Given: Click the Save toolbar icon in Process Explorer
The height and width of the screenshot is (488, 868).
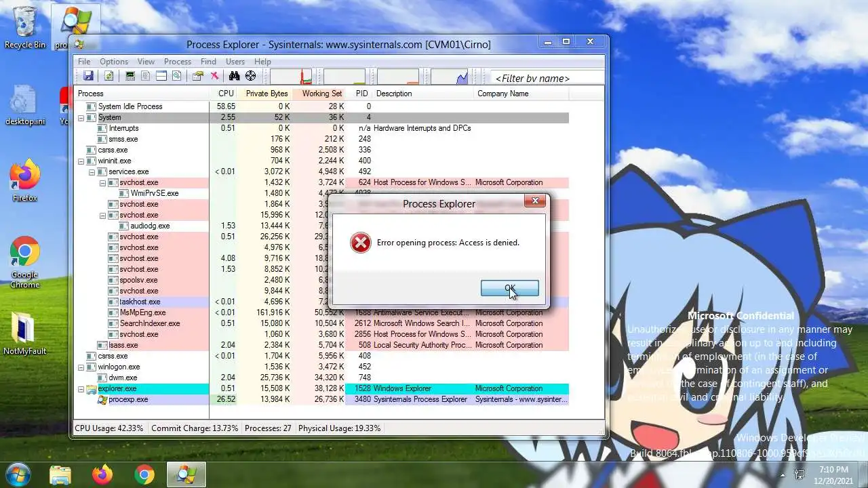Looking at the screenshot, I should pyautogui.click(x=88, y=76).
